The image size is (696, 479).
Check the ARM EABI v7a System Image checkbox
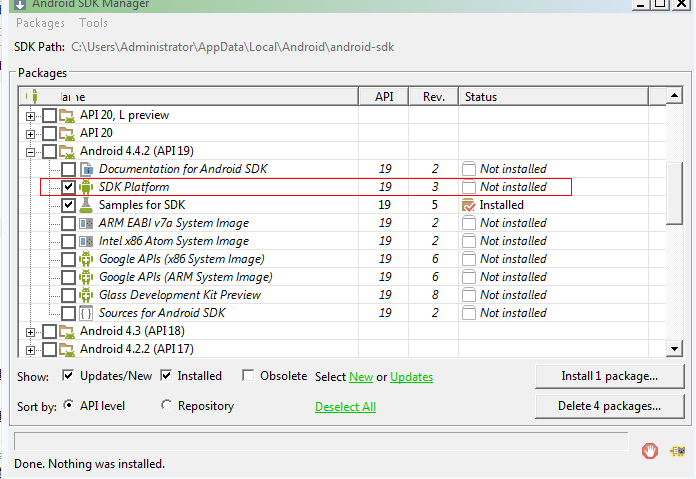pyautogui.click(x=68, y=223)
